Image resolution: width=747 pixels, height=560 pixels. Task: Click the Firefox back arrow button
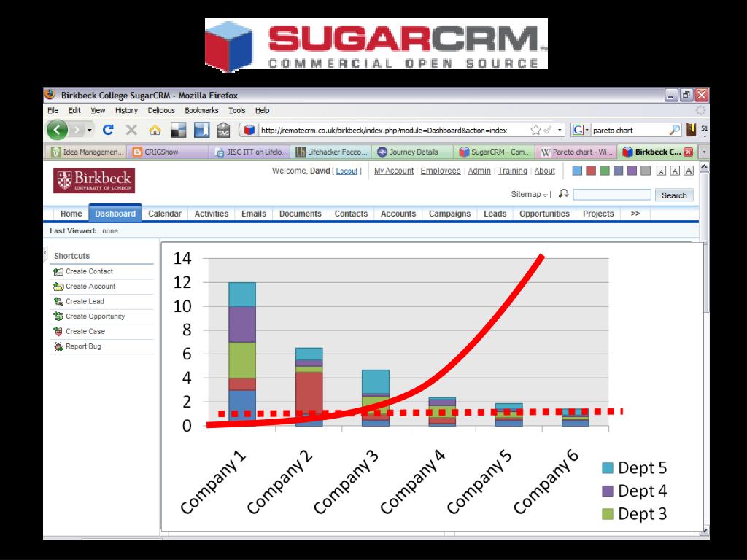tap(57, 130)
